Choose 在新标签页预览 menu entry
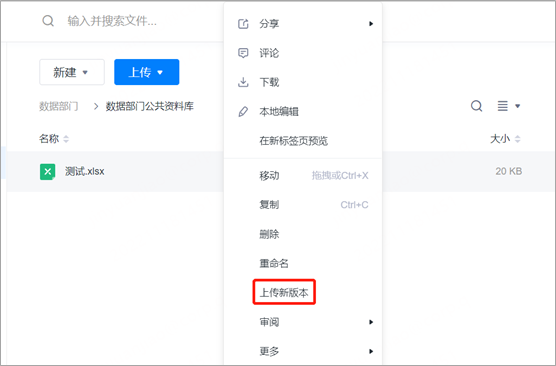The height and width of the screenshot is (366, 556). 294,141
